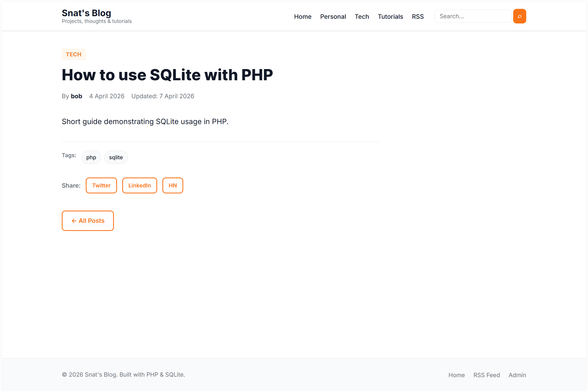Open the RSS page from top navigation
Image resolution: width=588 pixels, height=392 pixels.
418,16
